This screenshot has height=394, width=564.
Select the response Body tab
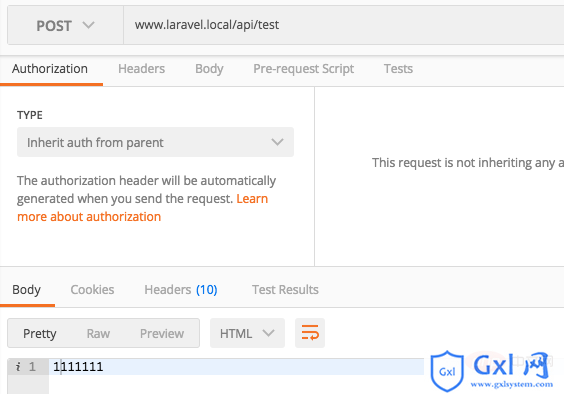click(x=26, y=290)
